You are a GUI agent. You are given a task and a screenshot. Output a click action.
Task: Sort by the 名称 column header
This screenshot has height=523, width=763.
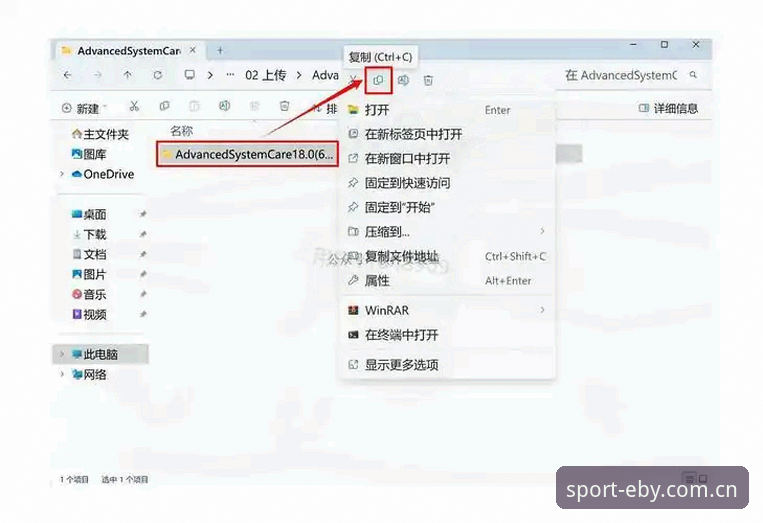182,130
